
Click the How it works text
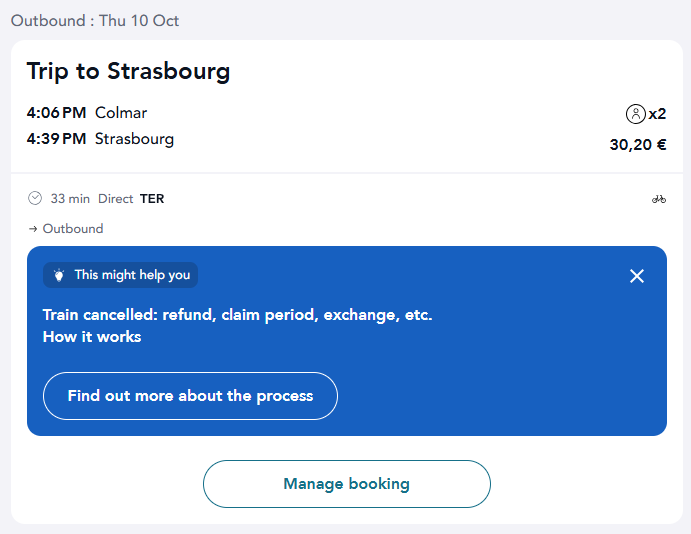click(92, 337)
